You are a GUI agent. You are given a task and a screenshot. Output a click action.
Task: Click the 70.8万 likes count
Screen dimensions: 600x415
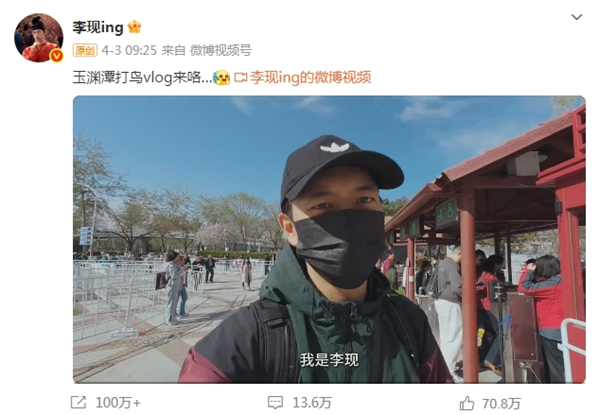pos(502,404)
